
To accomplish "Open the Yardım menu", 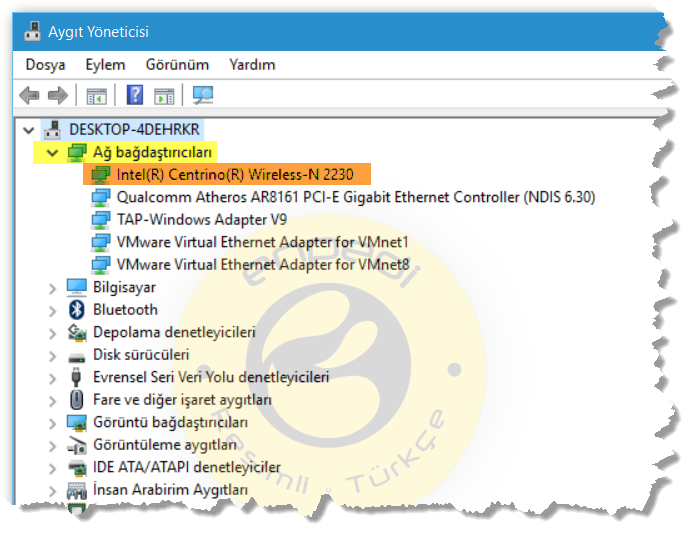I will (252, 65).
